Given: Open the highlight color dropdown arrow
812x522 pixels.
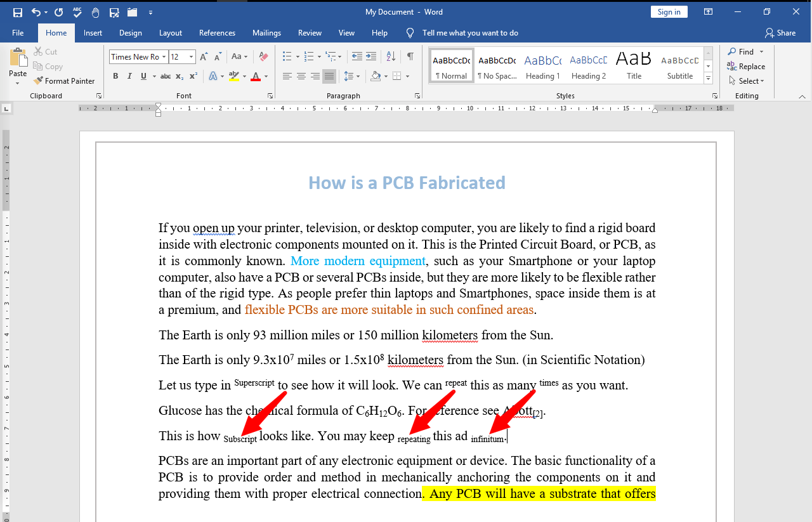Looking at the screenshot, I should point(244,76).
